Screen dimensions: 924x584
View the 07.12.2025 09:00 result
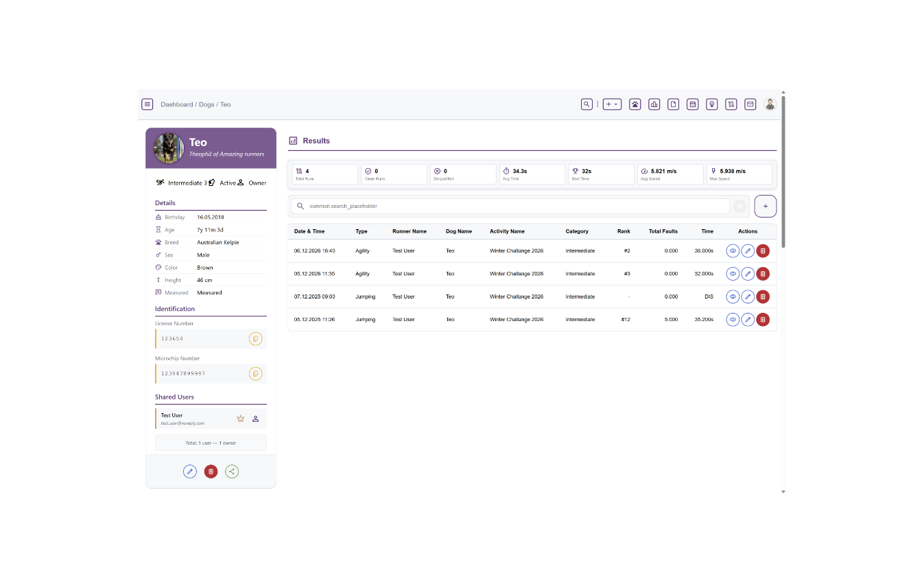733,297
